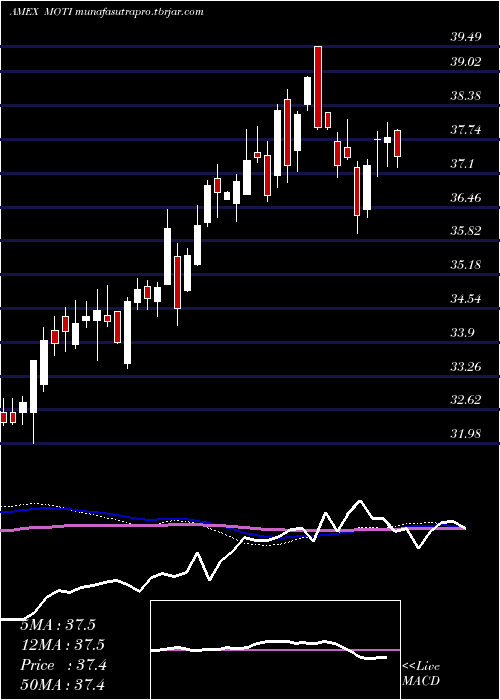Click the 36.46 price axis label
Viewport: 500px width, 700px height.
[466, 198]
